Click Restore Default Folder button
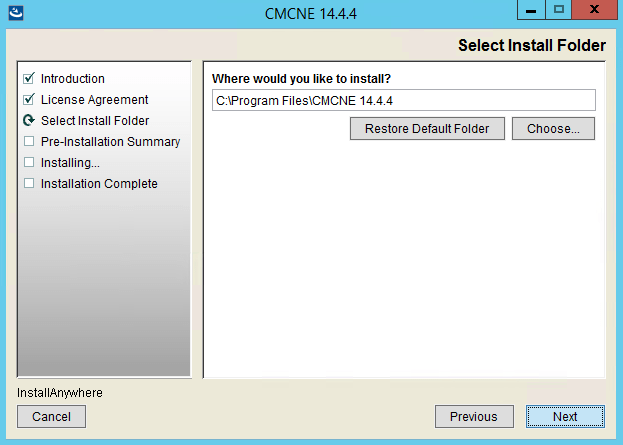 427,128
